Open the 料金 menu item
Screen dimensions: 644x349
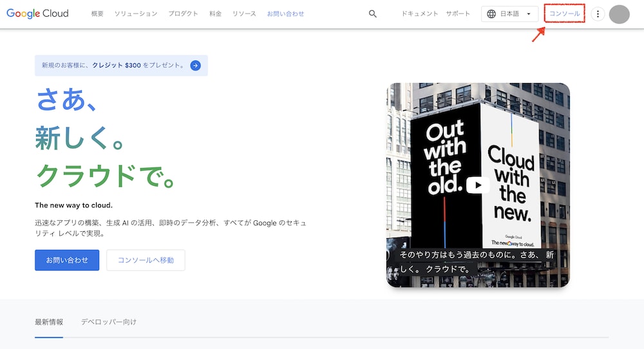click(215, 14)
